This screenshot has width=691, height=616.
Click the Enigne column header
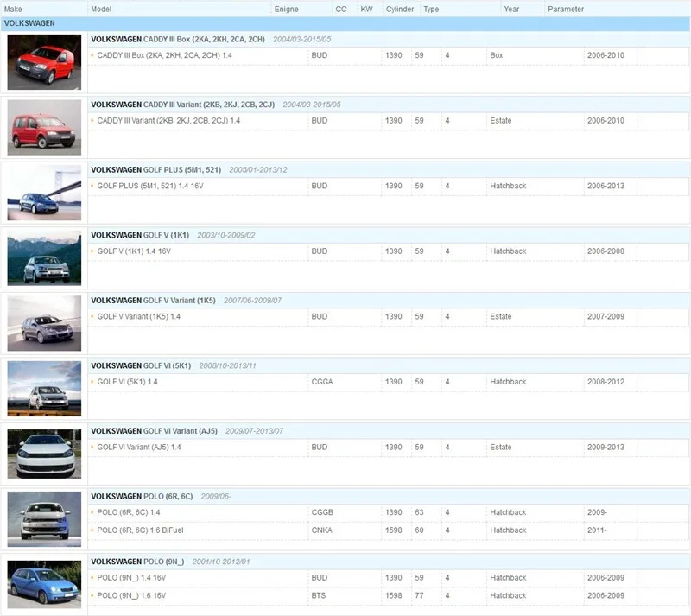click(x=287, y=9)
